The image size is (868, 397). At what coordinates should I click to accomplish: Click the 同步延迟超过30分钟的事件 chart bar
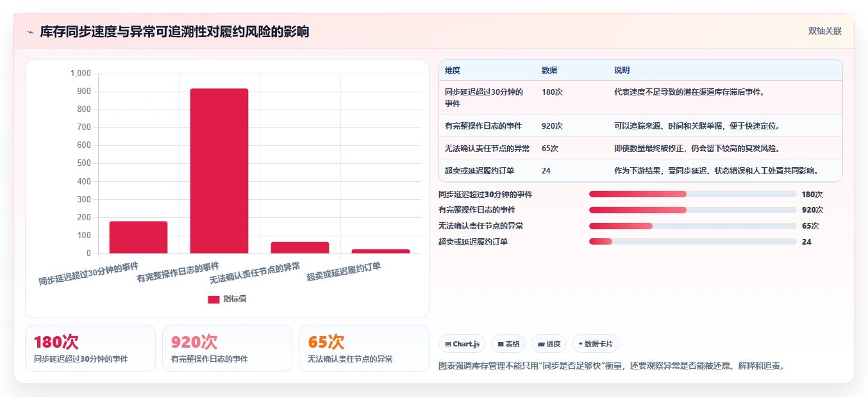138,238
